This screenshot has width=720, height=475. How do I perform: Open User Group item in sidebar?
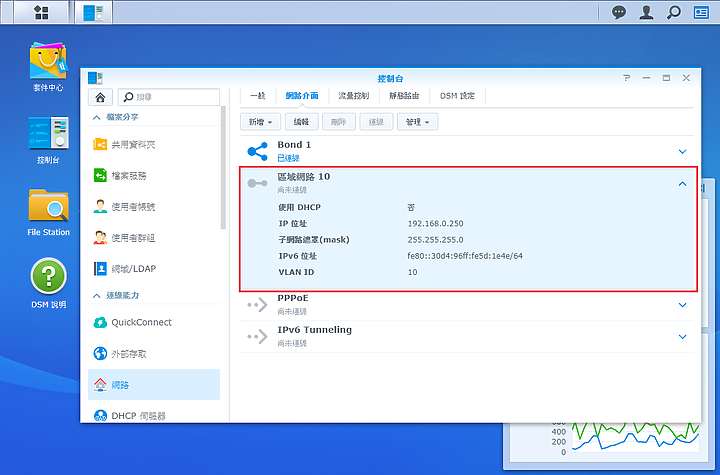(154, 238)
